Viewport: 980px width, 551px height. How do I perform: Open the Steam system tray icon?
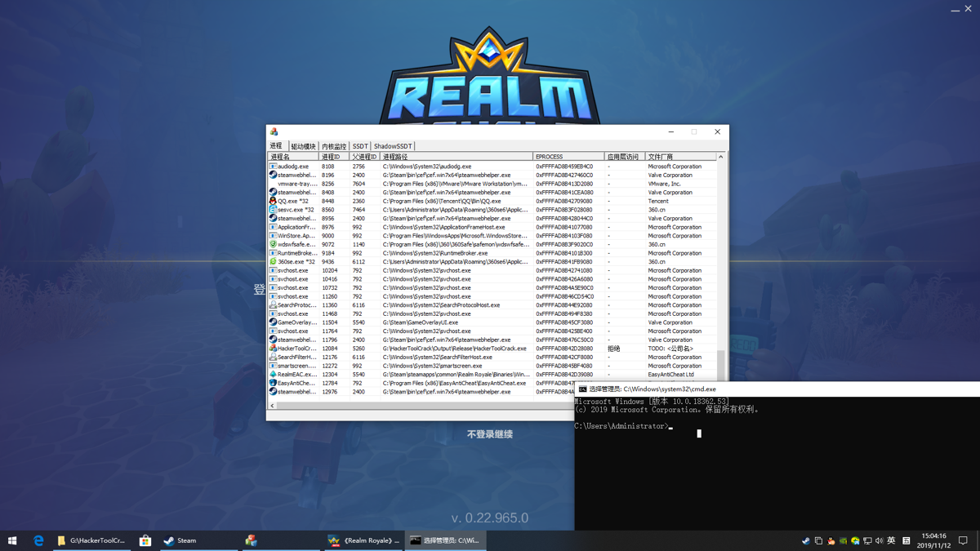point(806,541)
